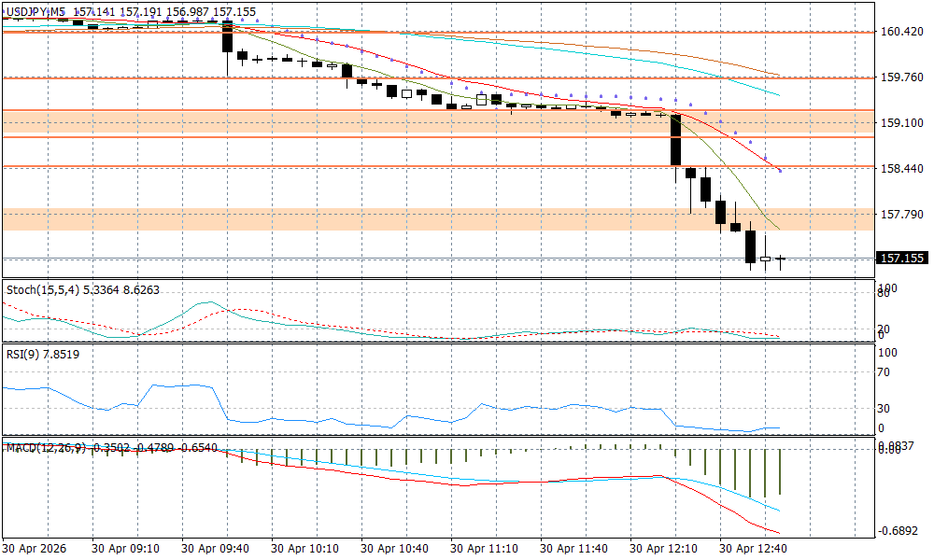Click the 30 Apr 12:10 time label

tap(664, 548)
